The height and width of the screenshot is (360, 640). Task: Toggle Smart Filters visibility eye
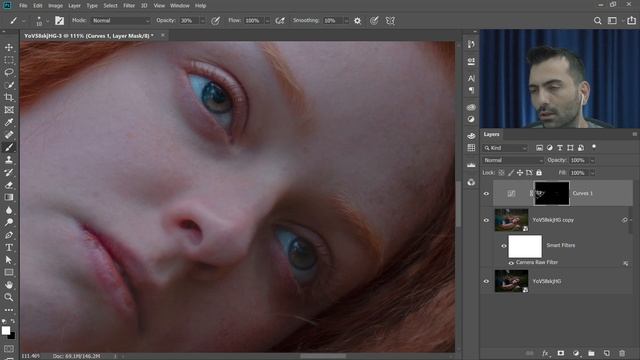(x=504, y=246)
